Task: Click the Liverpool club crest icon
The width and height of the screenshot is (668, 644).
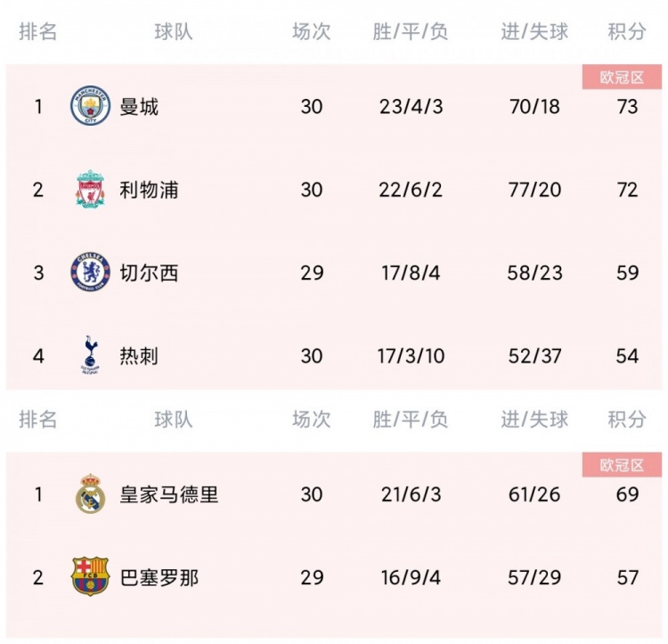Action: [90, 189]
